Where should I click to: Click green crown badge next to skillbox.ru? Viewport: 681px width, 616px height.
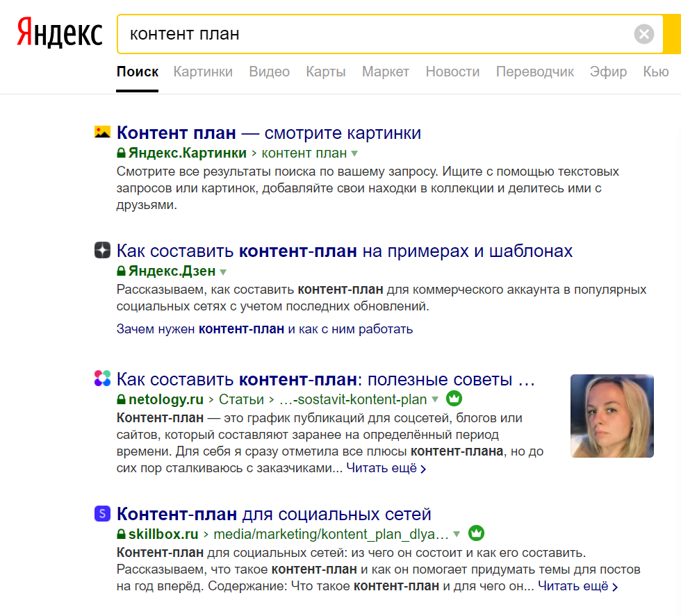(x=476, y=534)
